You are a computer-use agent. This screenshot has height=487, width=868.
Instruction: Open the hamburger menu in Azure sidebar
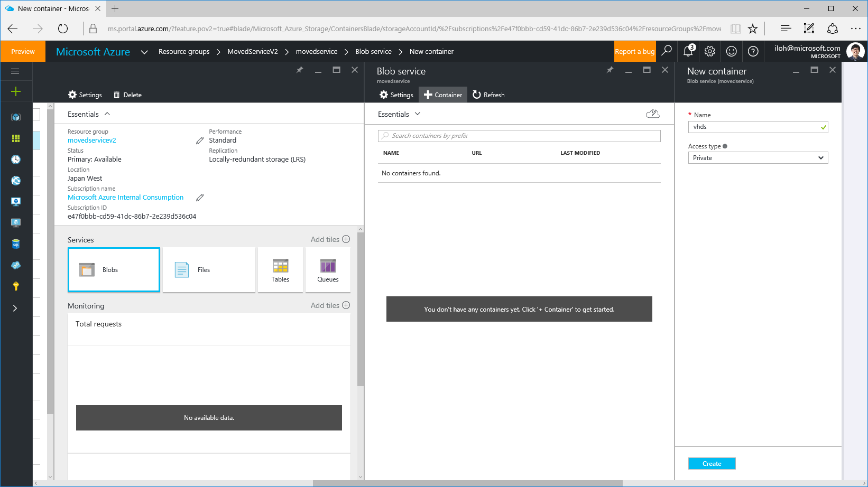pyautogui.click(x=15, y=71)
